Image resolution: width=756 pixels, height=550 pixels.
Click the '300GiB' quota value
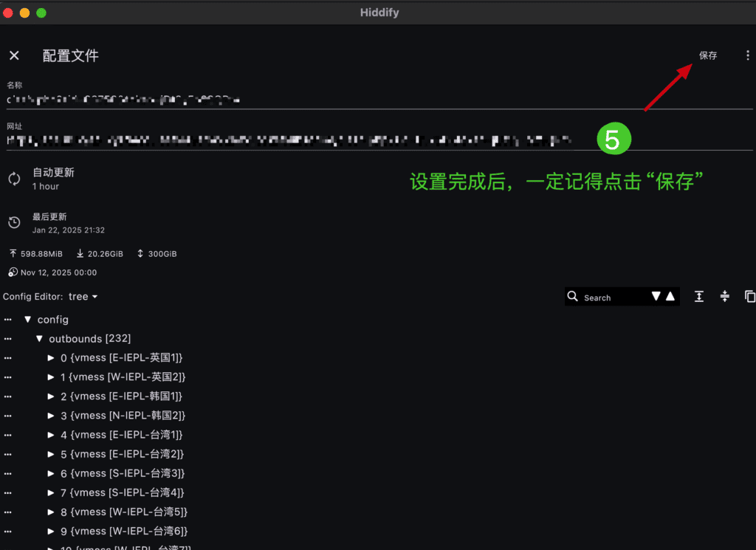pyautogui.click(x=162, y=254)
